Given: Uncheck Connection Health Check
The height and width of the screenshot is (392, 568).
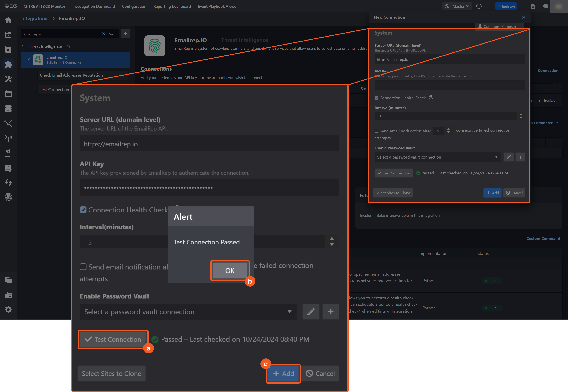Looking at the screenshot, I should 83,210.
